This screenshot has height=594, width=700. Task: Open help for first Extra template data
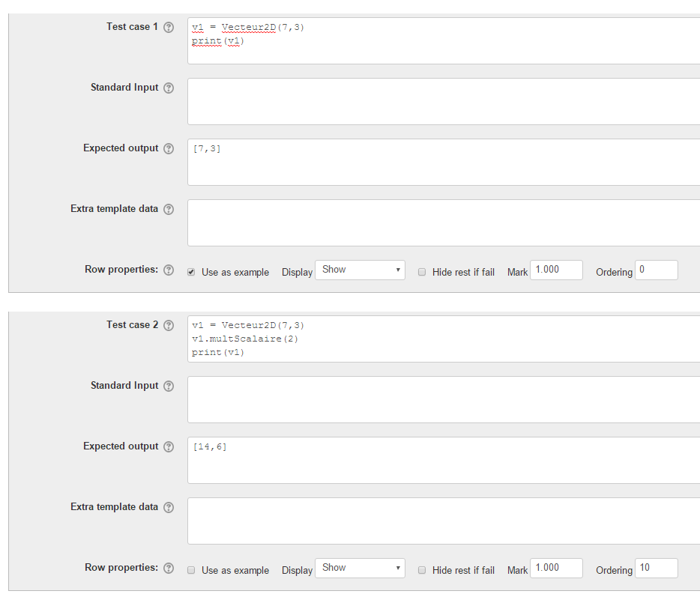click(169, 209)
